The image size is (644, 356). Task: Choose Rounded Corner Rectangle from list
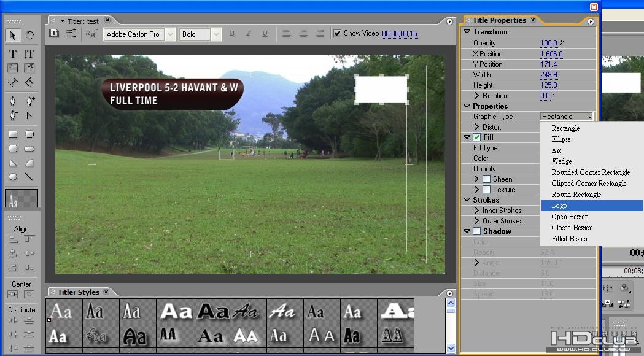592,172
